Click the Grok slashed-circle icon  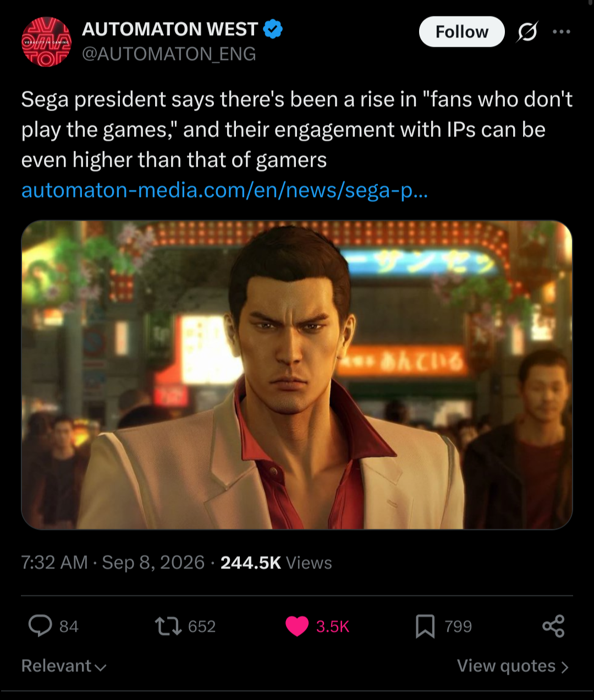click(527, 32)
